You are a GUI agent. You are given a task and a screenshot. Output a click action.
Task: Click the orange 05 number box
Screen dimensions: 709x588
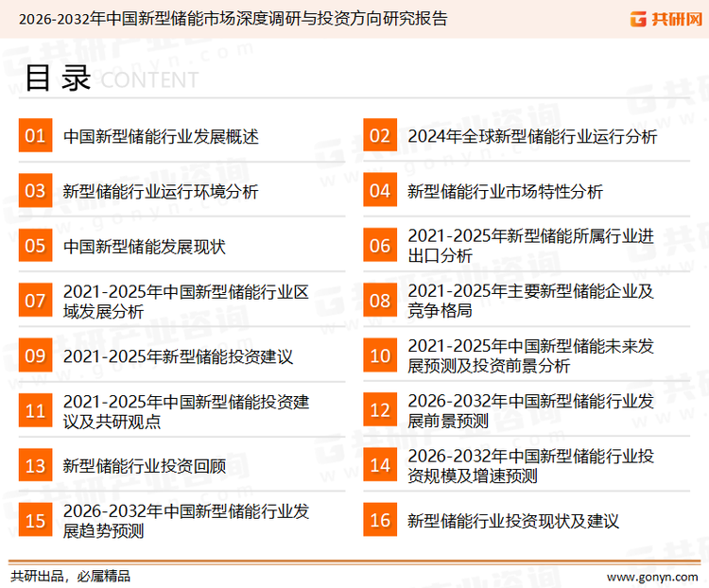(35, 245)
